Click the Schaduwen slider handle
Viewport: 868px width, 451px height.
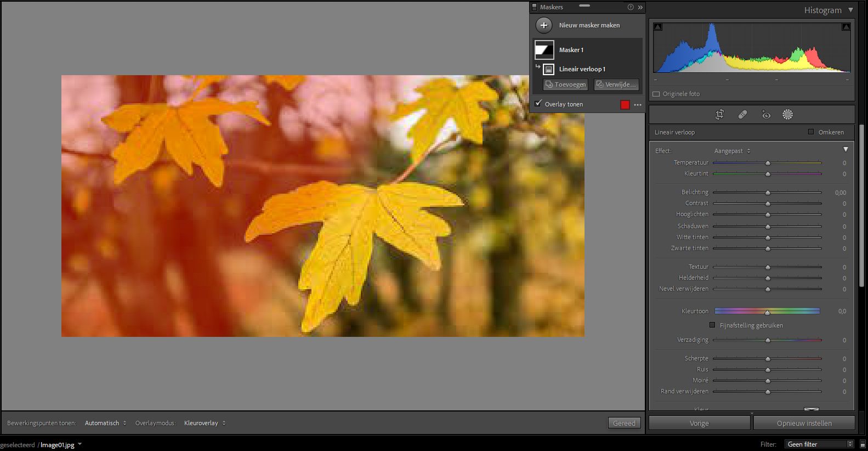pos(768,227)
